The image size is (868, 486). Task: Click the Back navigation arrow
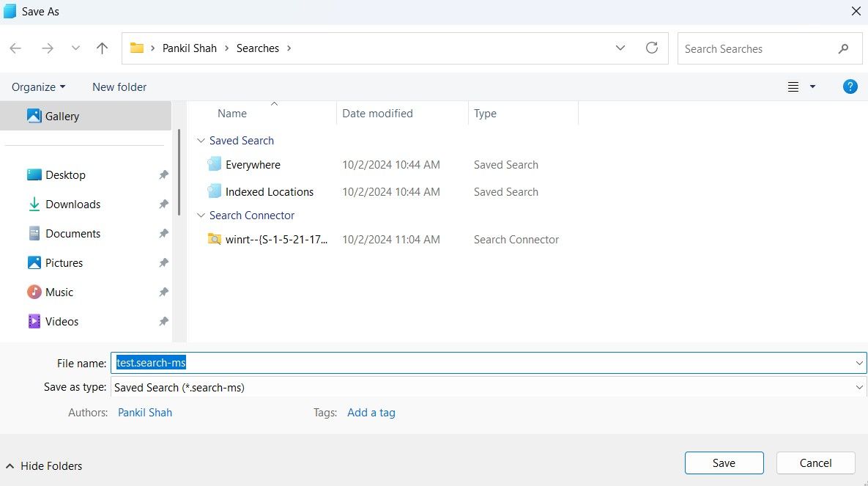click(x=15, y=48)
